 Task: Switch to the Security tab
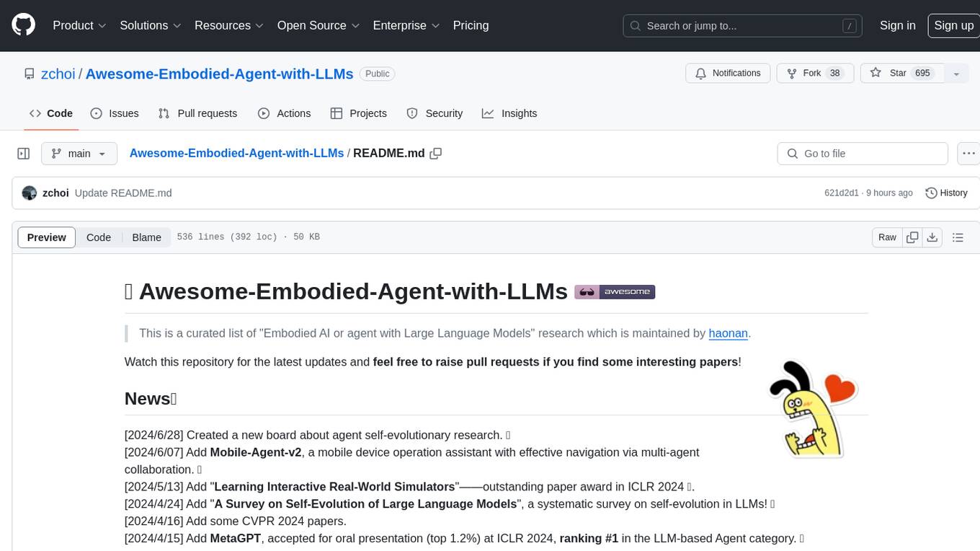tap(435, 113)
